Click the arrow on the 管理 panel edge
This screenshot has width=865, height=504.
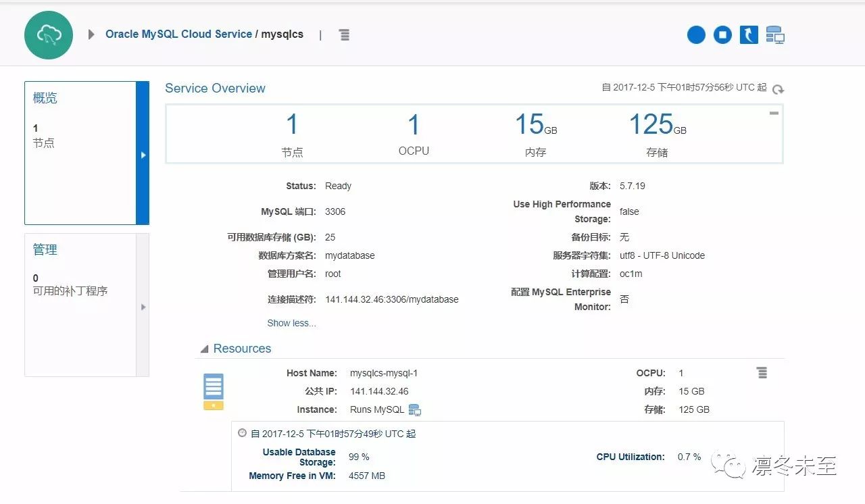[x=143, y=307]
